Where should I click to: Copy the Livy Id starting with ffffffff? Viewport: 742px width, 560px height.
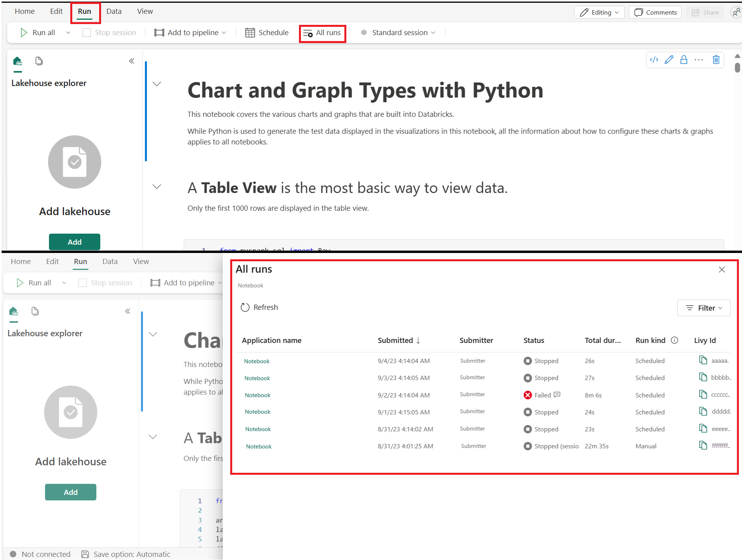click(x=703, y=446)
